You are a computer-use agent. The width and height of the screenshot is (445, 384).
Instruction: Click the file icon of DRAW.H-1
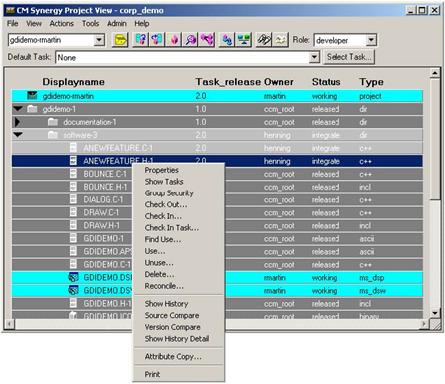(x=73, y=225)
